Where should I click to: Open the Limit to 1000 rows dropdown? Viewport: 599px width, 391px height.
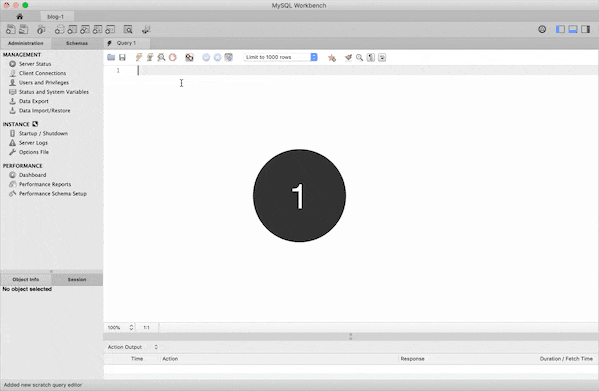click(280, 57)
